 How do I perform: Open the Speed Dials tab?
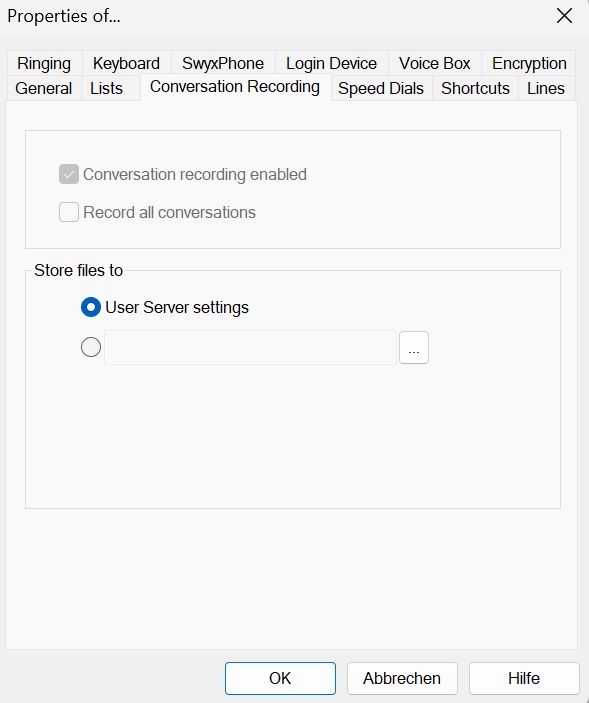tap(381, 88)
